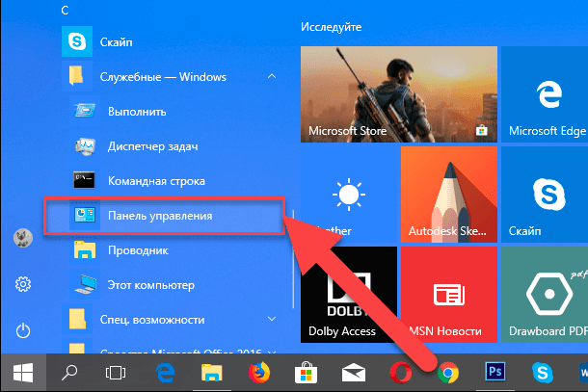Open the Autodesk SketchBook tile
Viewport: 588px width, 392px height.
(x=449, y=195)
